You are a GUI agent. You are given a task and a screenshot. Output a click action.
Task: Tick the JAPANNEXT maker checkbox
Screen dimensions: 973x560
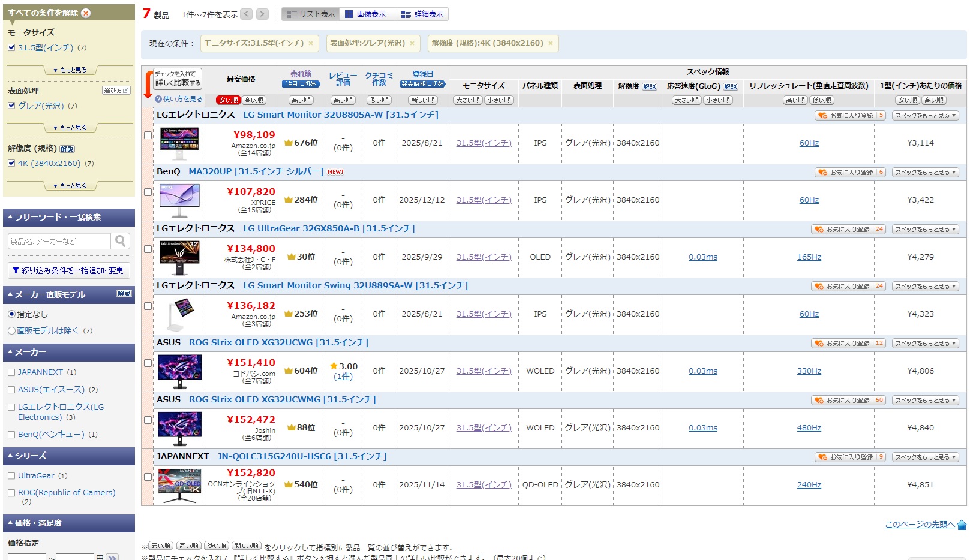click(x=11, y=372)
